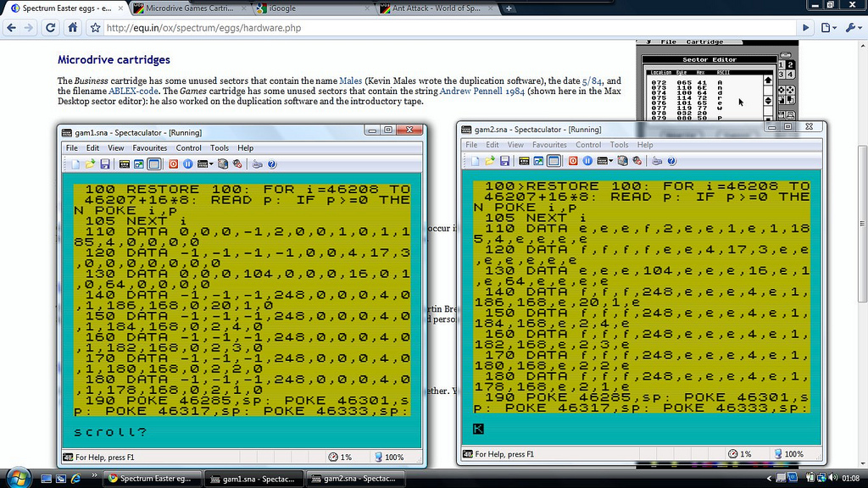This screenshot has height=488, width=868.
Task: Reload the page with refresh icon
Action: click(x=50, y=28)
